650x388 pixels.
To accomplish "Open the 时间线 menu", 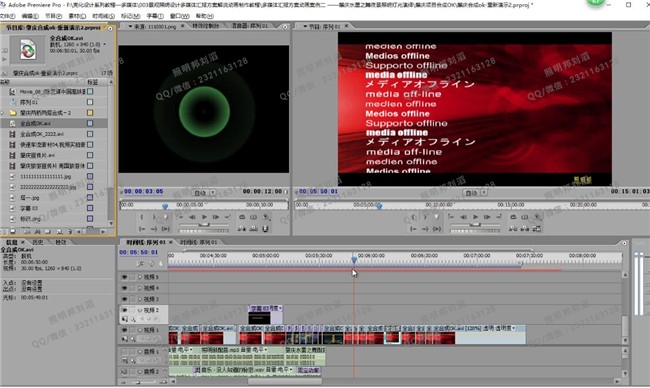I will coord(103,16).
